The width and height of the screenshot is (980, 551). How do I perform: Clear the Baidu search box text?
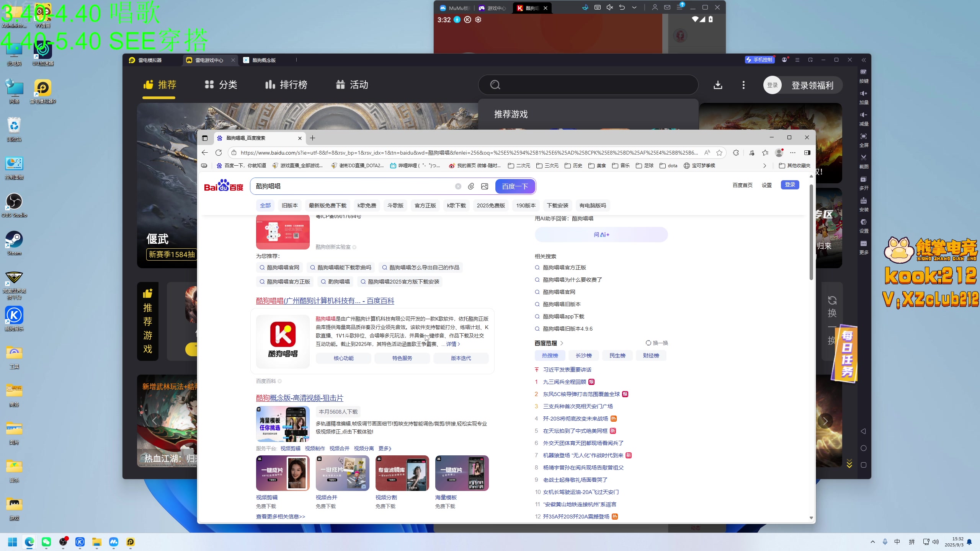pyautogui.click(x=458, y=186)
